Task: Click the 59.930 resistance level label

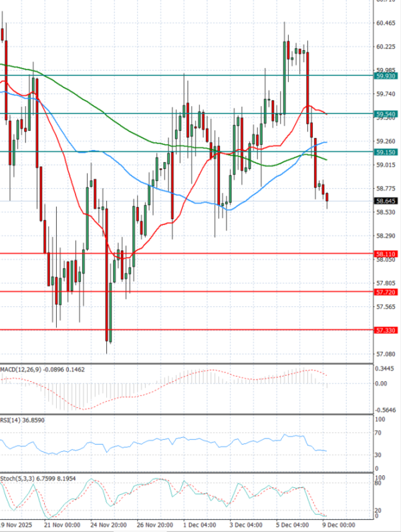Action: pyautogui.click(x=384, y=76)
